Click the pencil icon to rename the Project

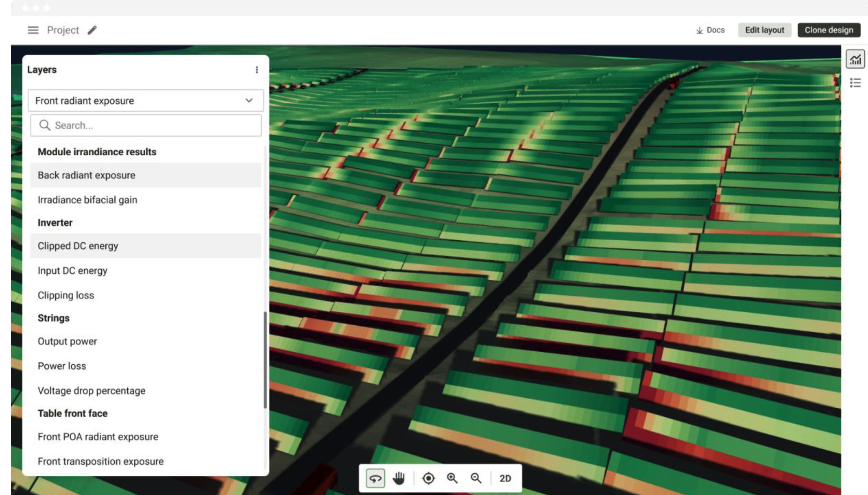[x=91, y=30]
